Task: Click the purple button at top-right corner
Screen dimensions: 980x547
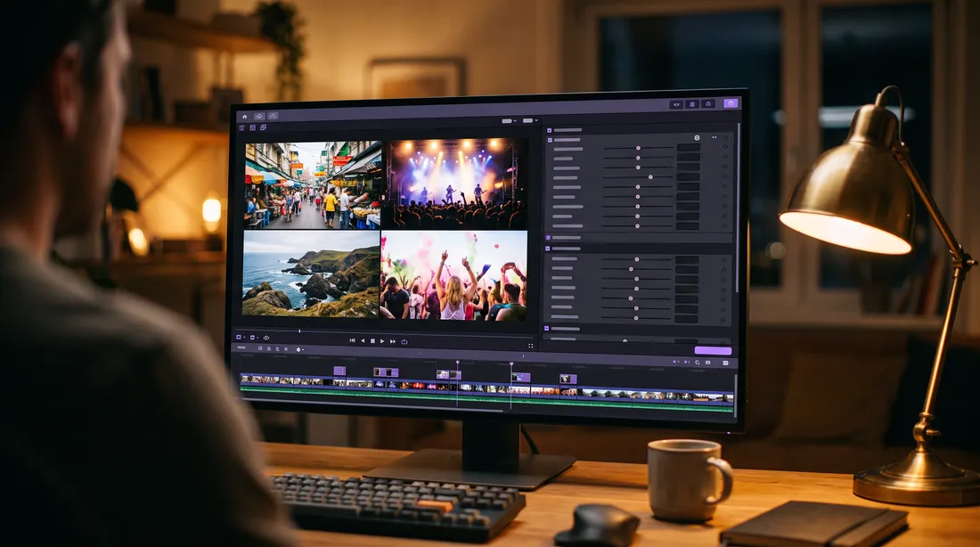Action: pos(730,103)
